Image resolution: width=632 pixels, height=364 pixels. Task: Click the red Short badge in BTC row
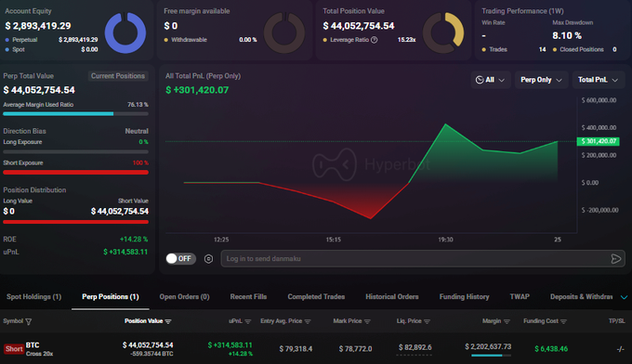14,349
